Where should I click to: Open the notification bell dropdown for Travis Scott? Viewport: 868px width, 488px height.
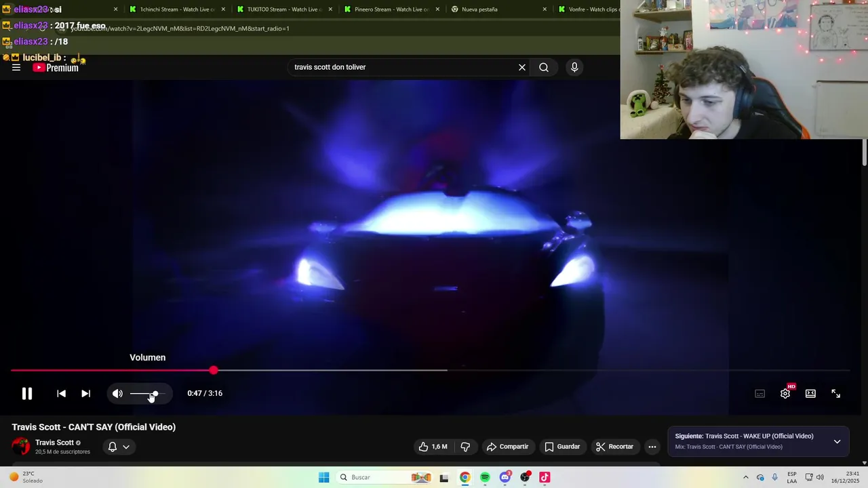click(x=119, y=447)
